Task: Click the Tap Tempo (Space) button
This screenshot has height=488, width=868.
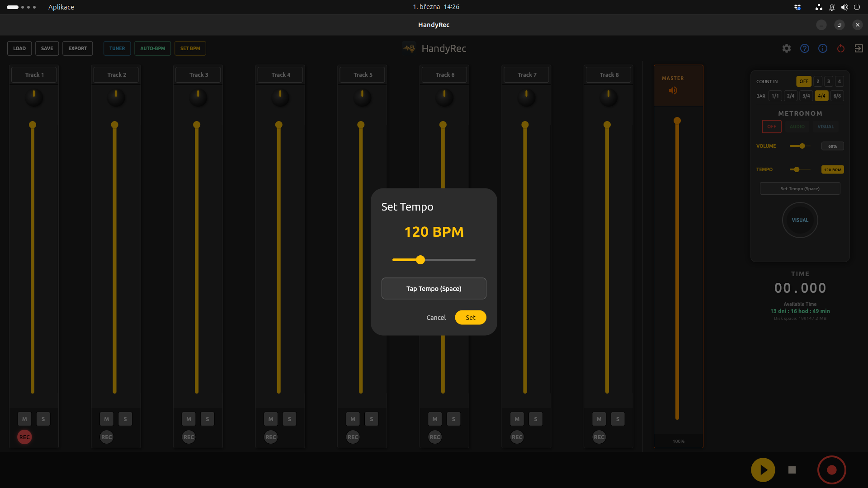Action: [434, 288]
